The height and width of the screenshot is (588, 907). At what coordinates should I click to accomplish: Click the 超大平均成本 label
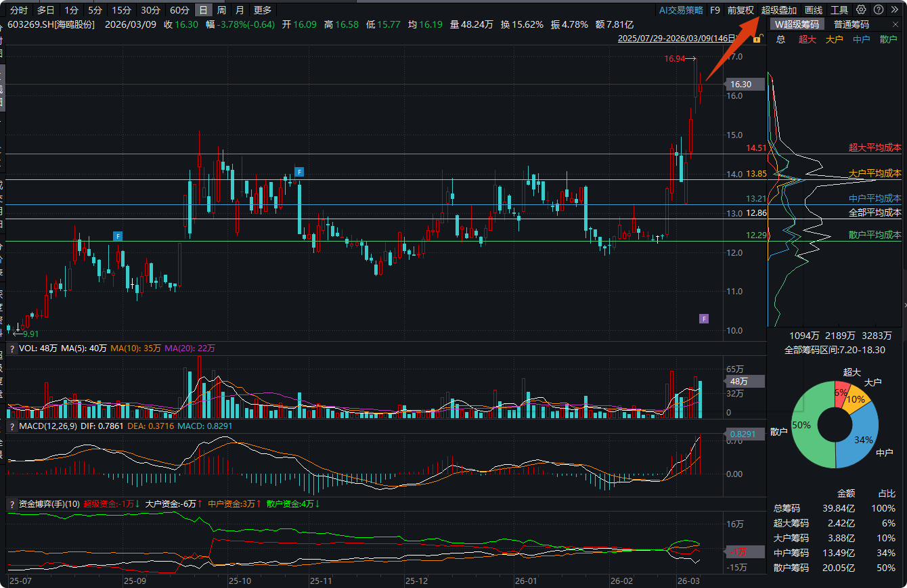(x=875, y=148)
